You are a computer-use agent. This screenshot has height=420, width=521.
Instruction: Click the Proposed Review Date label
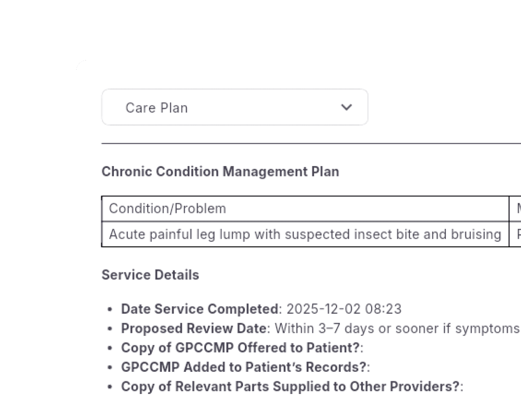click(194, 328)
